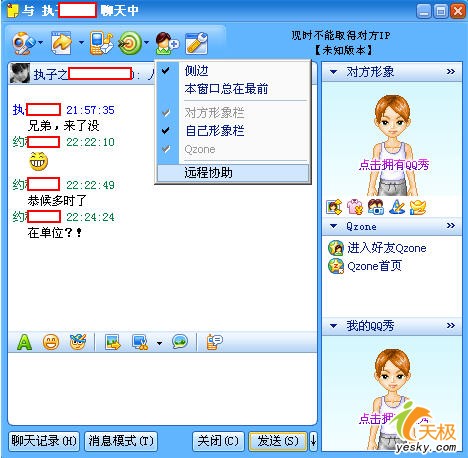The height and width of the screenshot is (458, 468).
Task: Click the 发送(S) send button
Action: click(x=278, y=441)
